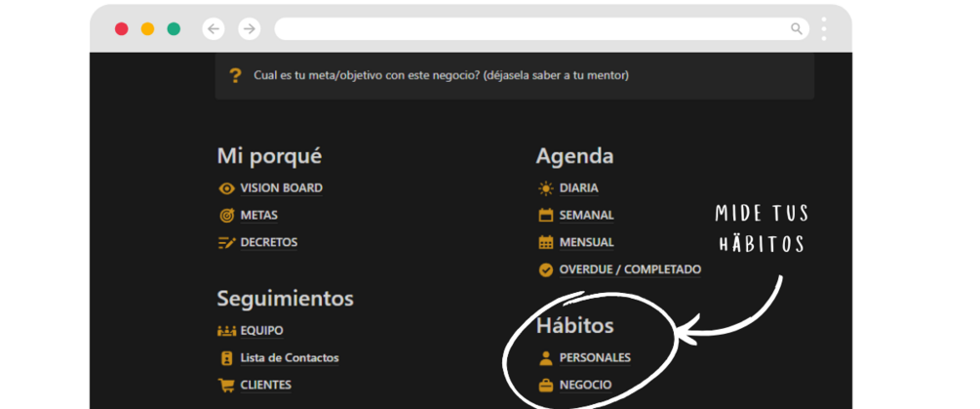The image size is (980, 409).
Task: Click the briefcase icon beside NEGOCIO
Action: click(x=546, y=386)
